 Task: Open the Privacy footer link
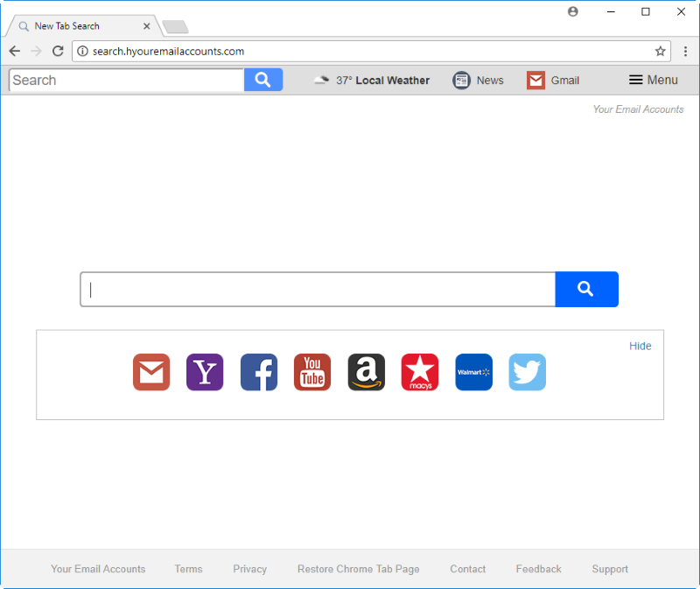tap(250, 569)
